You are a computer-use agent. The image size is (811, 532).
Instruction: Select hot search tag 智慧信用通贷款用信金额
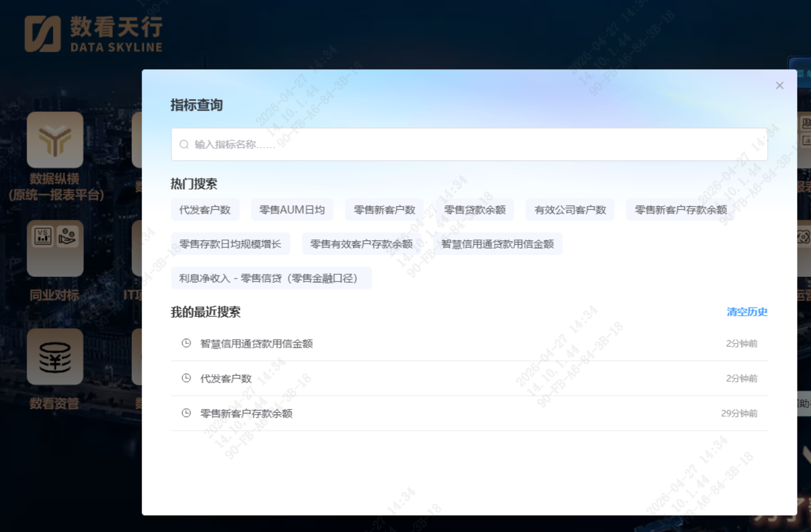click(497, 244)
